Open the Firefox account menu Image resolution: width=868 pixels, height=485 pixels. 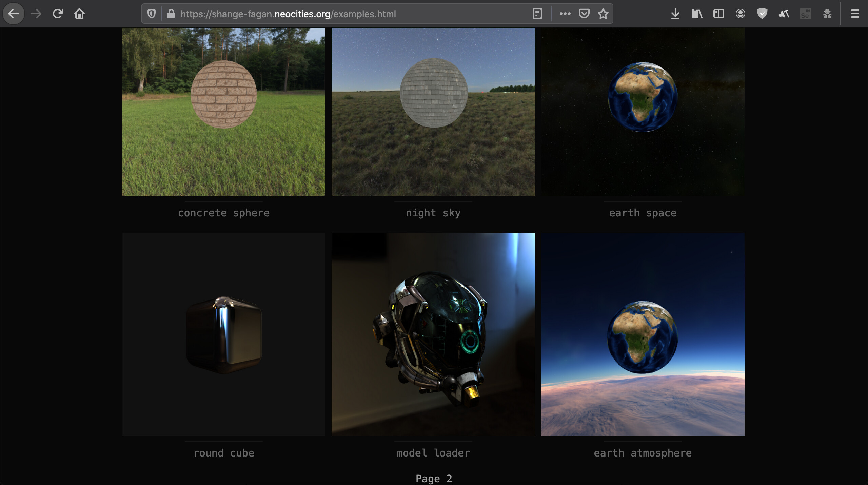coord(741,14)
